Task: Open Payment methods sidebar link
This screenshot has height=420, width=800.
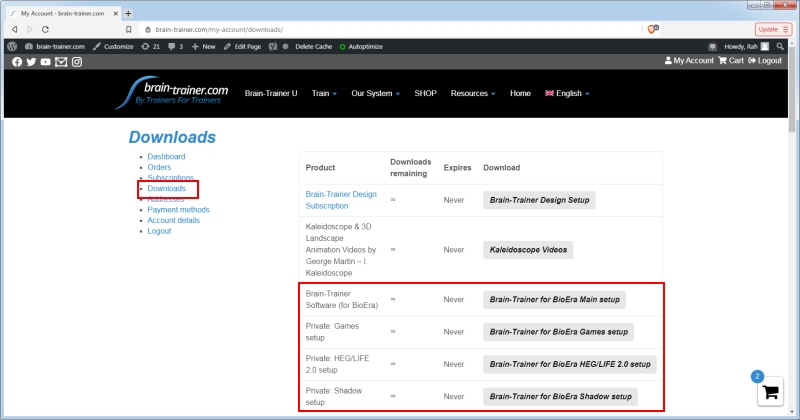Action: coord(179,210)
